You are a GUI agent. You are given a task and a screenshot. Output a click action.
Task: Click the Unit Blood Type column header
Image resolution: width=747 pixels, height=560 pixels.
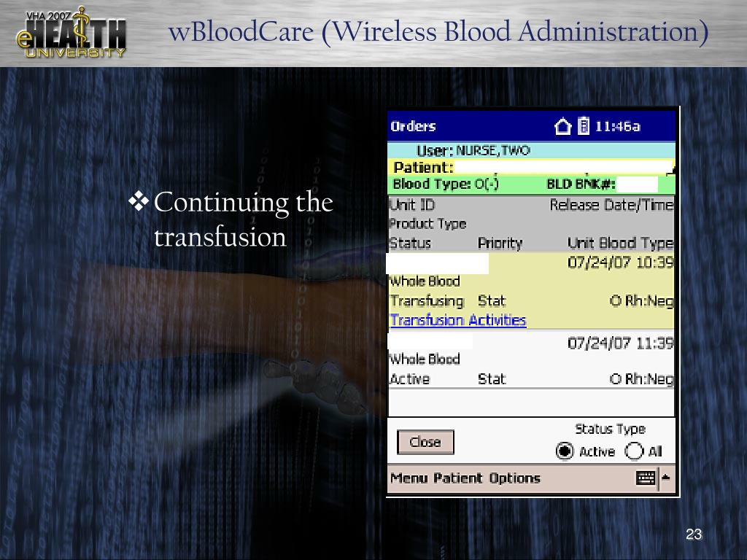click(620, 244)
